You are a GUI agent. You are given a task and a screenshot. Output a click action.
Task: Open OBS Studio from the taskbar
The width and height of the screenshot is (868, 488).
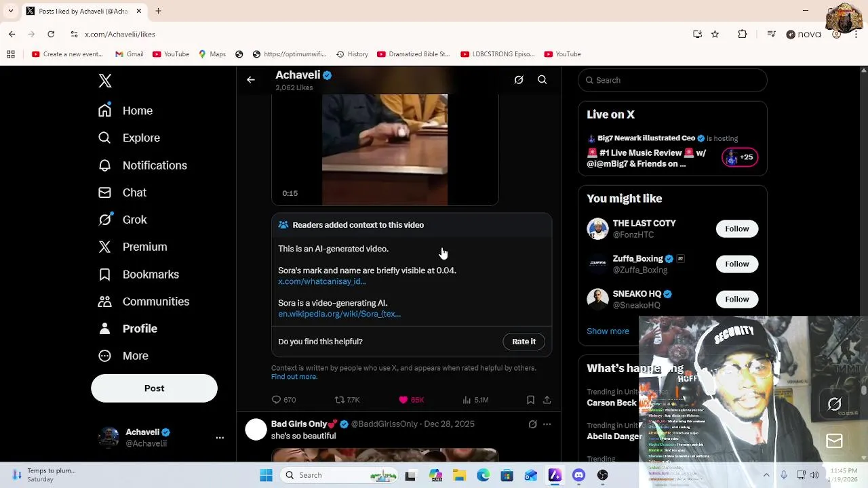pos(603,475)
